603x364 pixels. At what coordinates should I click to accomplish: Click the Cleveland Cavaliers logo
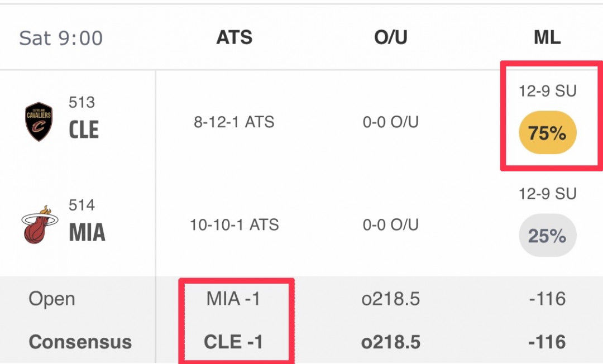point(39,122)
